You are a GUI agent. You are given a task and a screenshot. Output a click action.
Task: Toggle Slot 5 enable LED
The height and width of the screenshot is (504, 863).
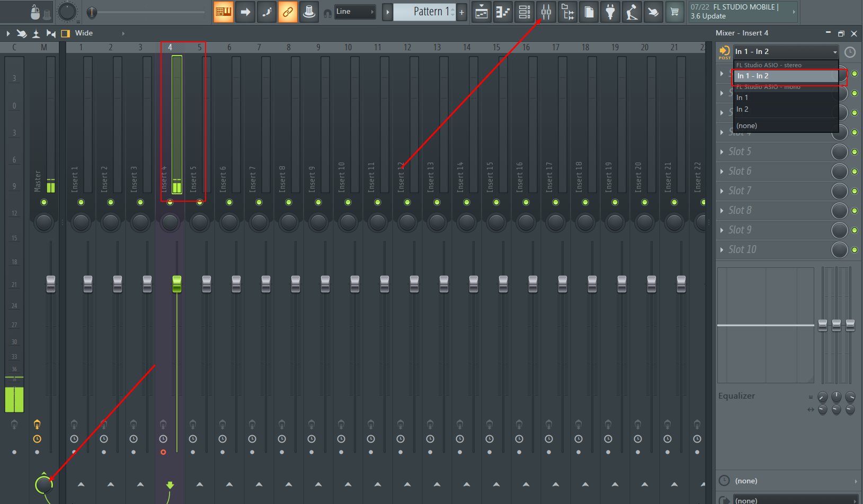coord(855,152)
